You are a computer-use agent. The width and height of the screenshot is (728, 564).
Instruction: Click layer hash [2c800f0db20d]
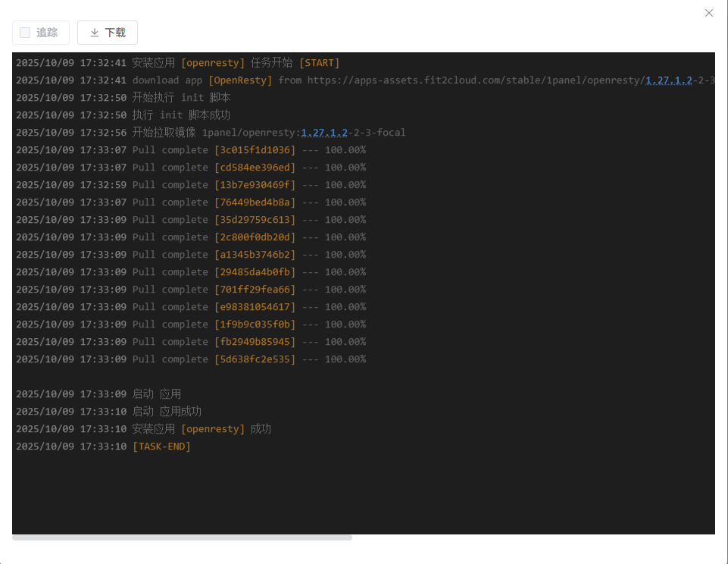tap(255, 237)
